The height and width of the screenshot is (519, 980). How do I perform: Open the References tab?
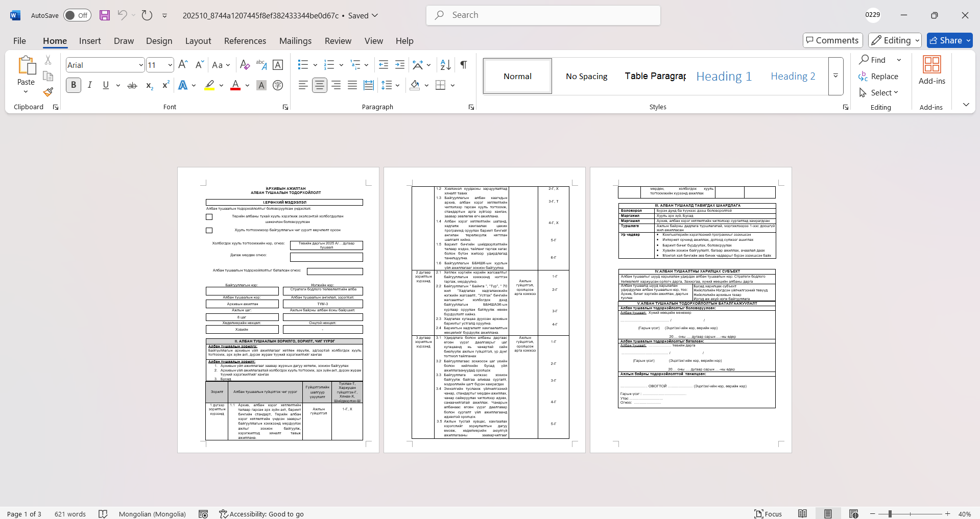click(x=245, y=41)
